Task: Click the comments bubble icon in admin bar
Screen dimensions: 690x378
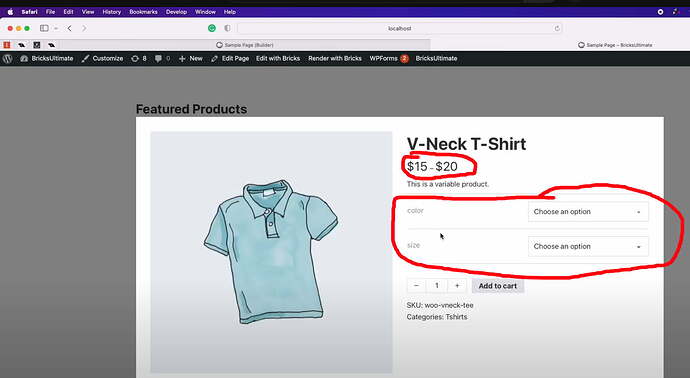Action: pyautogui.click(x=158, y=59)
